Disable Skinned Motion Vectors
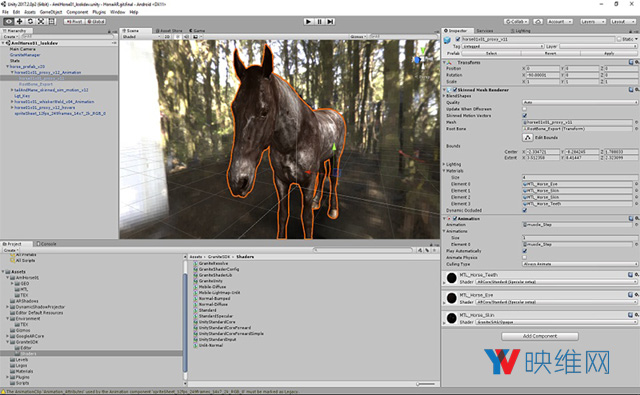This screenshot has width=640, height=395. pos(524,115)
